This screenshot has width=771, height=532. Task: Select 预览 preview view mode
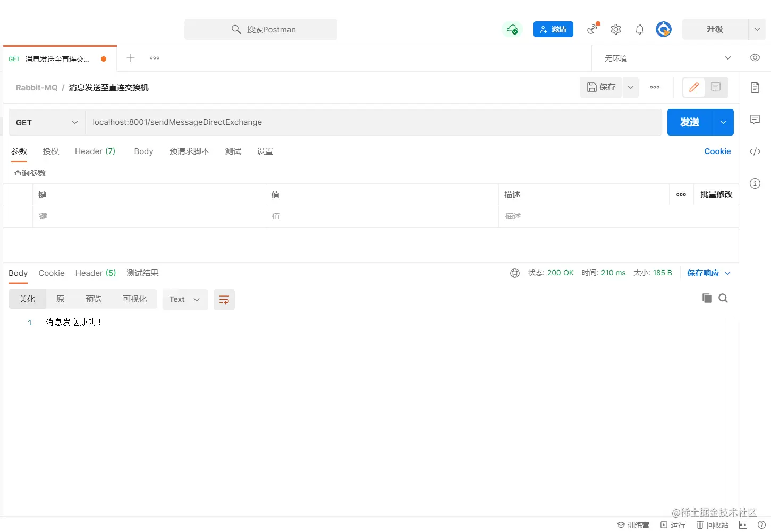coord(94,299)
